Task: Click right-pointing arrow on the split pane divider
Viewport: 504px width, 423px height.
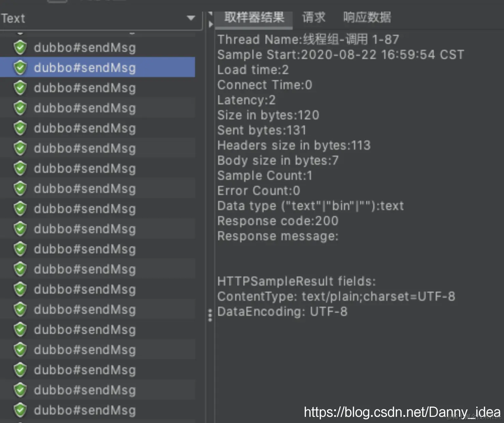Action: [211, 24]
